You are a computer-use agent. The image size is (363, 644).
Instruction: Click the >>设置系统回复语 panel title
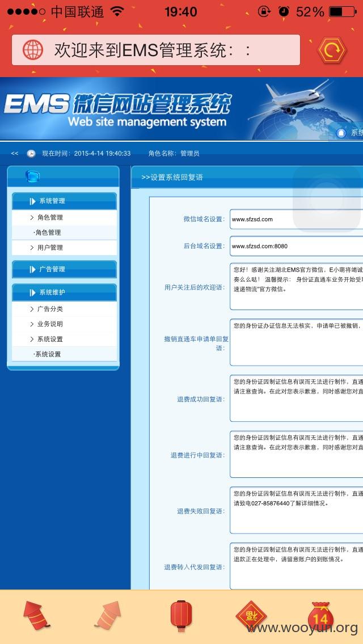pos(172,177)
